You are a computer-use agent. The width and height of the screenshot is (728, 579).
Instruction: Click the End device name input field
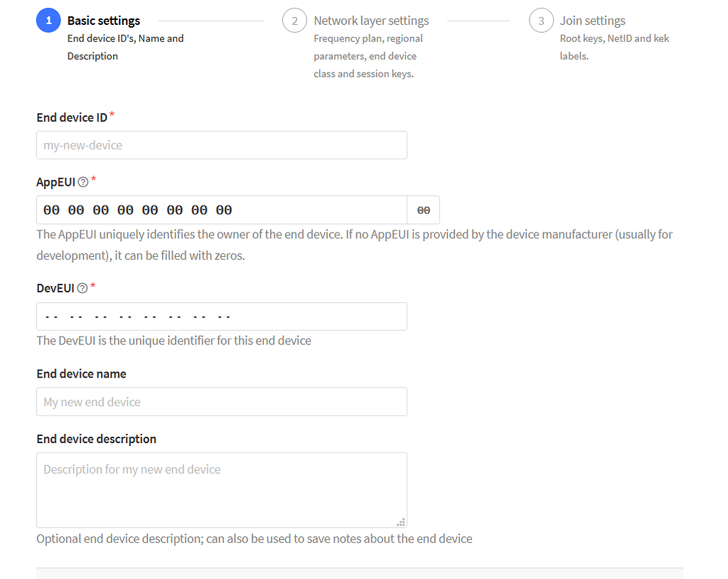[x=221, y=401]
